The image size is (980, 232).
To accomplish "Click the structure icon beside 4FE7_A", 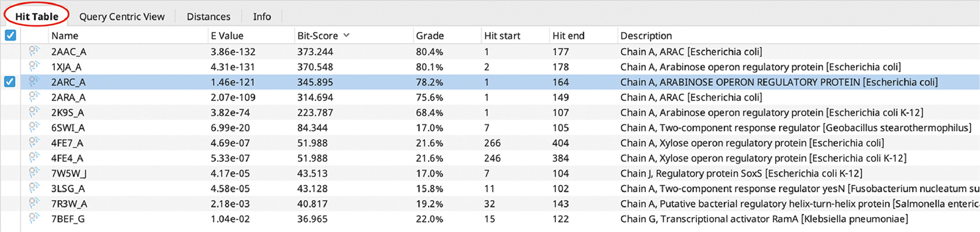I will pyautogui.click(x=34, y=142).
